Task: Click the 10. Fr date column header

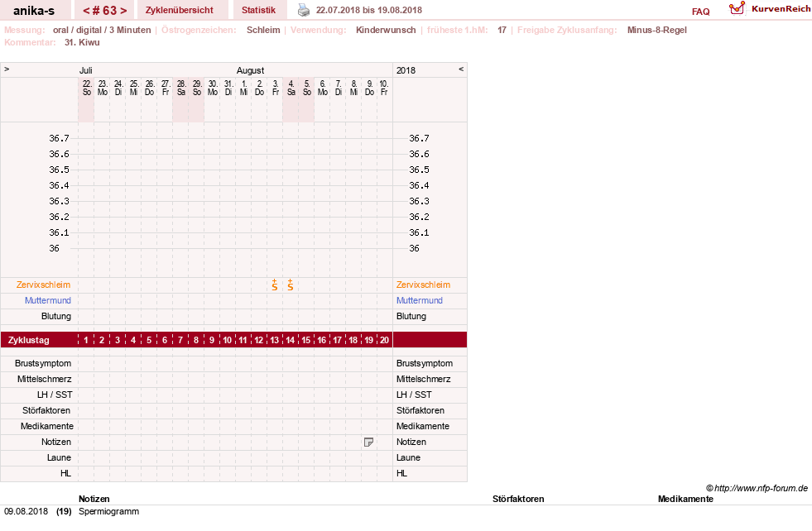Action: pyautogui.click(x=384, y=88)
